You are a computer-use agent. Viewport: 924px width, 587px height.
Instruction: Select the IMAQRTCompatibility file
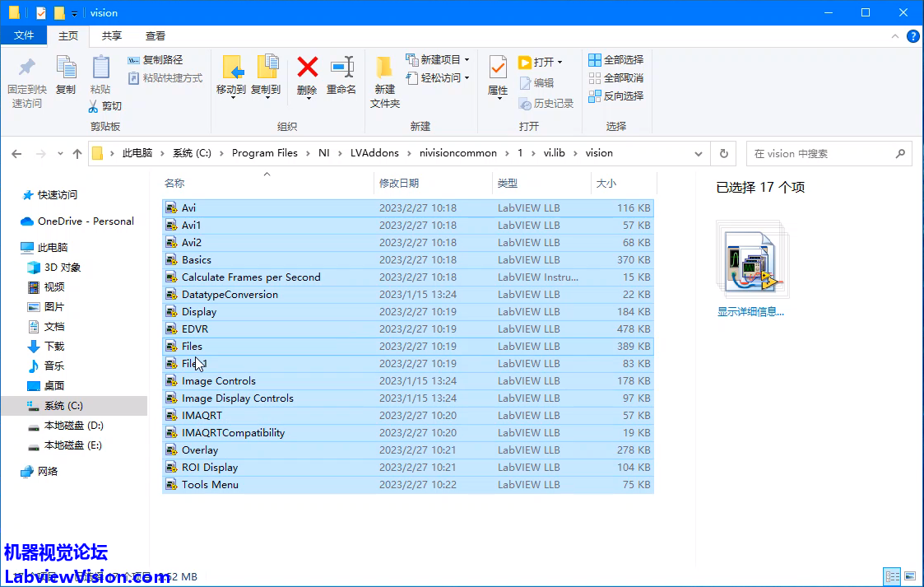coord(408,432)
